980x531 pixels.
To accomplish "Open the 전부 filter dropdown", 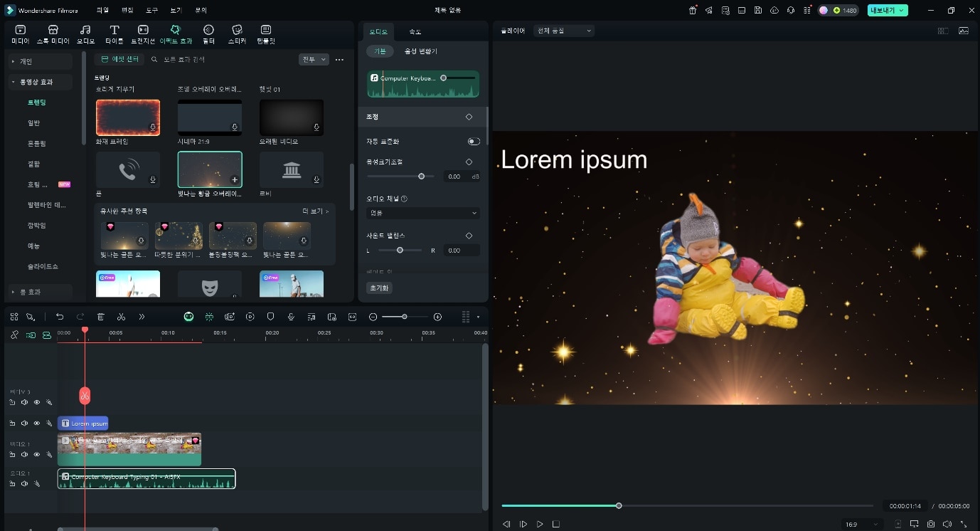I will click(314, 59).
